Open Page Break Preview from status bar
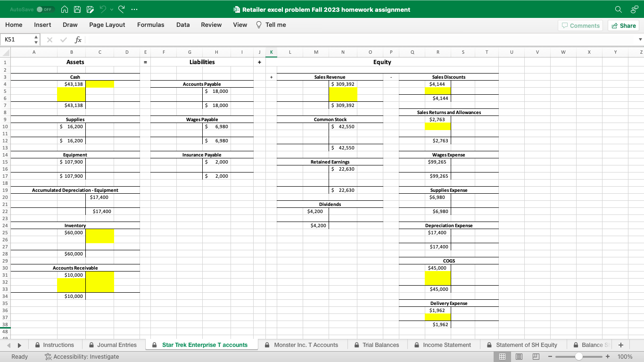The image size is (644, 362). [536, 357]
